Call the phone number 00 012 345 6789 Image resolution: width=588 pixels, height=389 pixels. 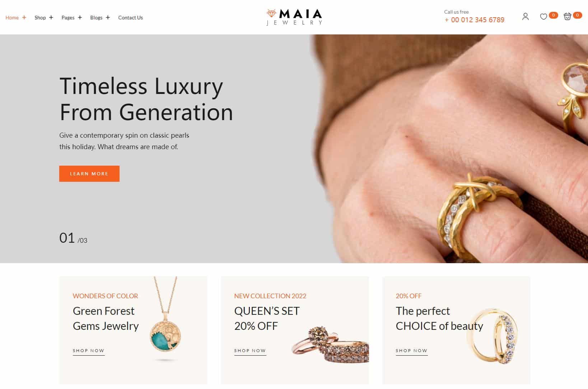[474, 20]
